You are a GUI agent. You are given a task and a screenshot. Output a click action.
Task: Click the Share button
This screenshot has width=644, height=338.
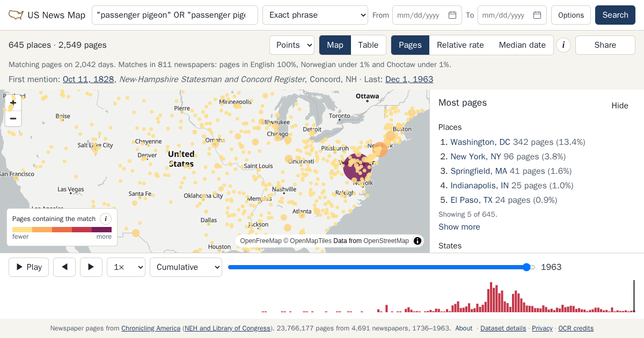pos(605,45)
